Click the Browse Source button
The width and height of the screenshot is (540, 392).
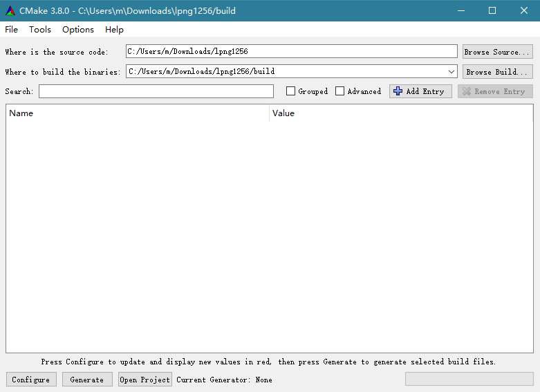click(497, 52)
